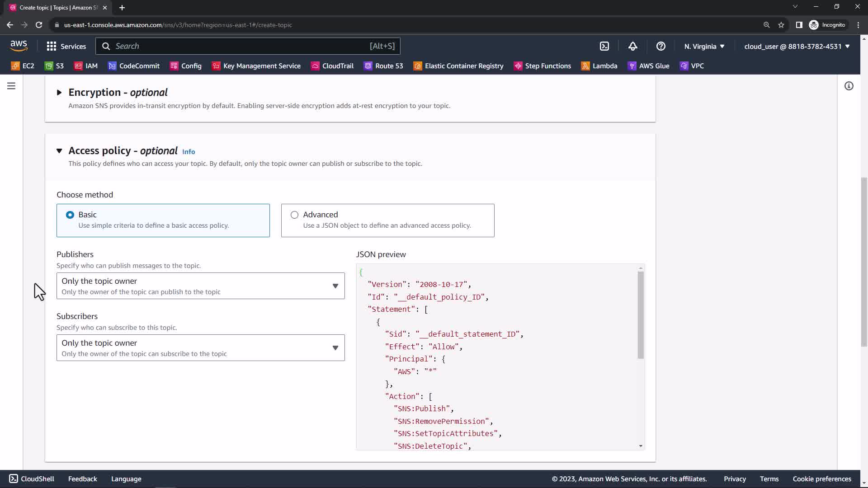The image size is (868, 488).
Task: Open the Step Functions shortcut
Action: click(542, 66)
